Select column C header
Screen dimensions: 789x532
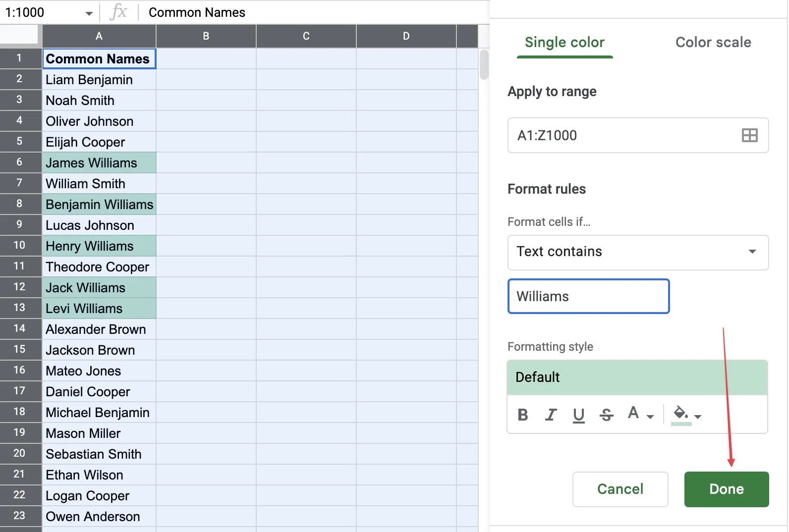306,36
